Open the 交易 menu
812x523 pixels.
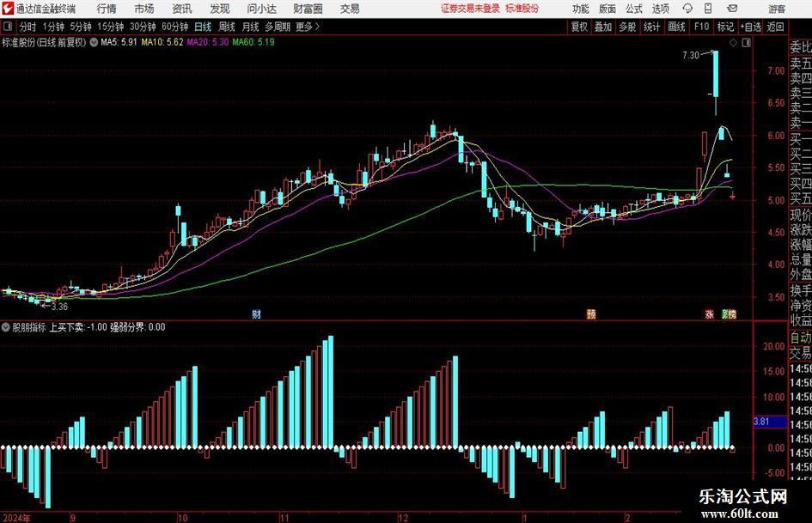click(350, 9)
